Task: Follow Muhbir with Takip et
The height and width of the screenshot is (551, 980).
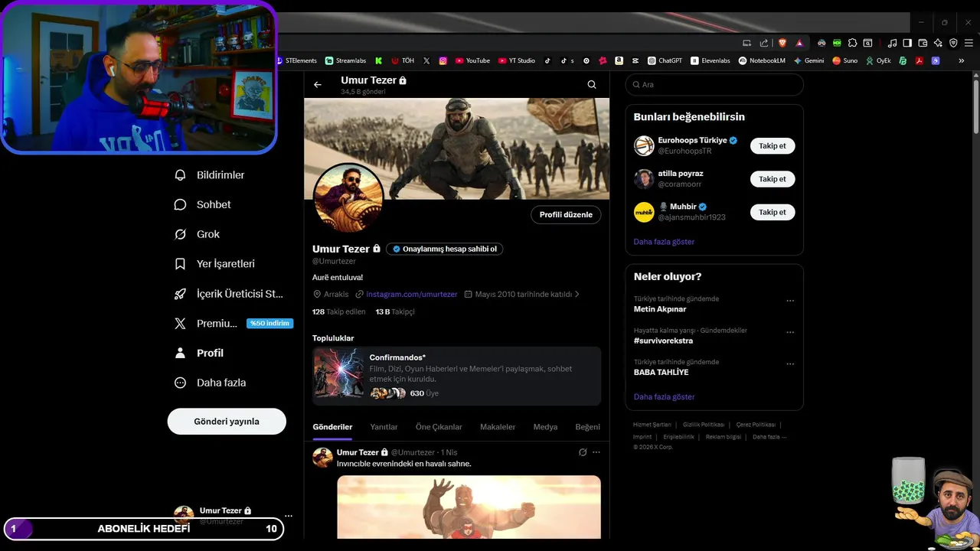Action: [x=773, y=212]
